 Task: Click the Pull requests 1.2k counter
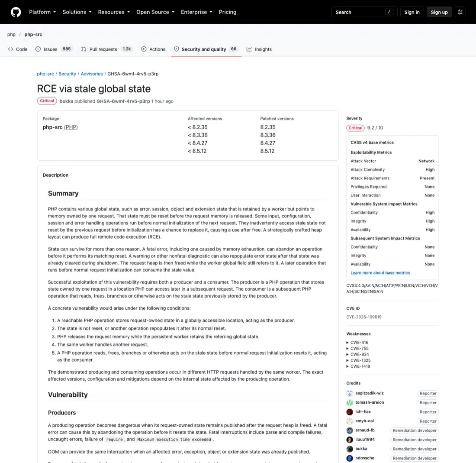click(x=127, y=49)
